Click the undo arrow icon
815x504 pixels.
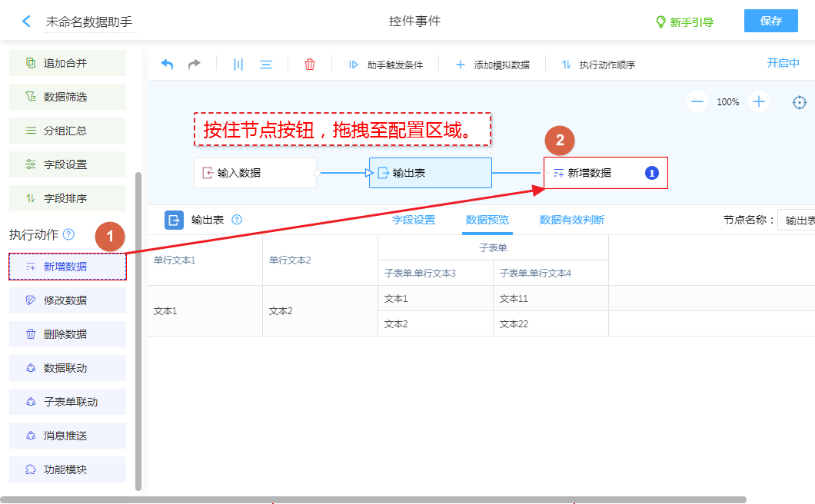click(167, 65)
